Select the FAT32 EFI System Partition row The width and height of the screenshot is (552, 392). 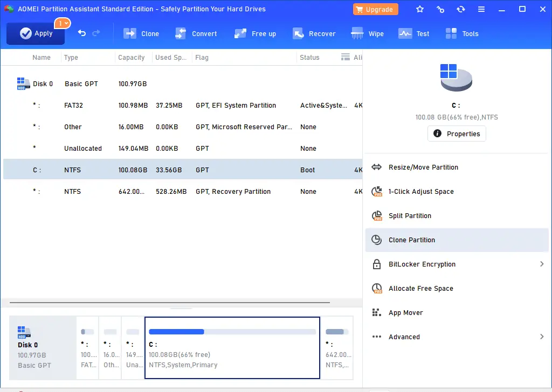183,105
